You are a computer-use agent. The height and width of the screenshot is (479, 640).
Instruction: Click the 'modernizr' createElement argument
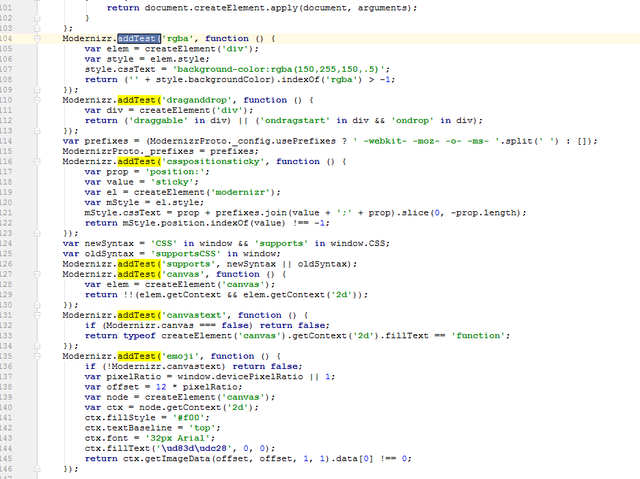pos(240,192)
